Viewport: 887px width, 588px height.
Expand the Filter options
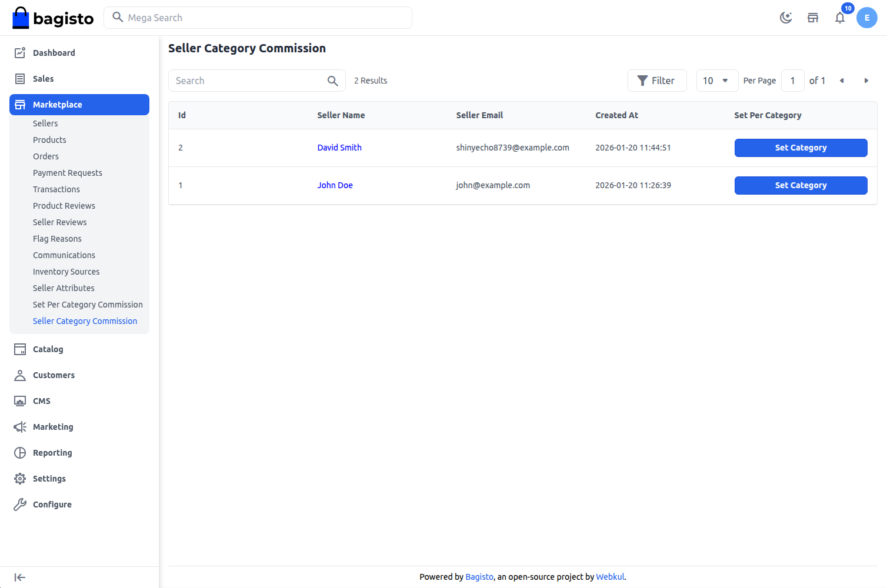click(657, 81)
